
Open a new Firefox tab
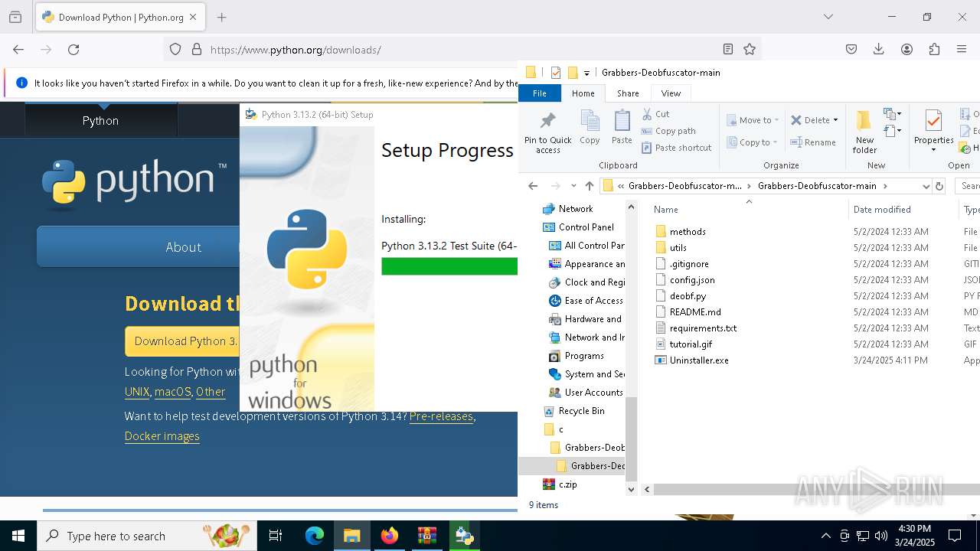[221, 17]
